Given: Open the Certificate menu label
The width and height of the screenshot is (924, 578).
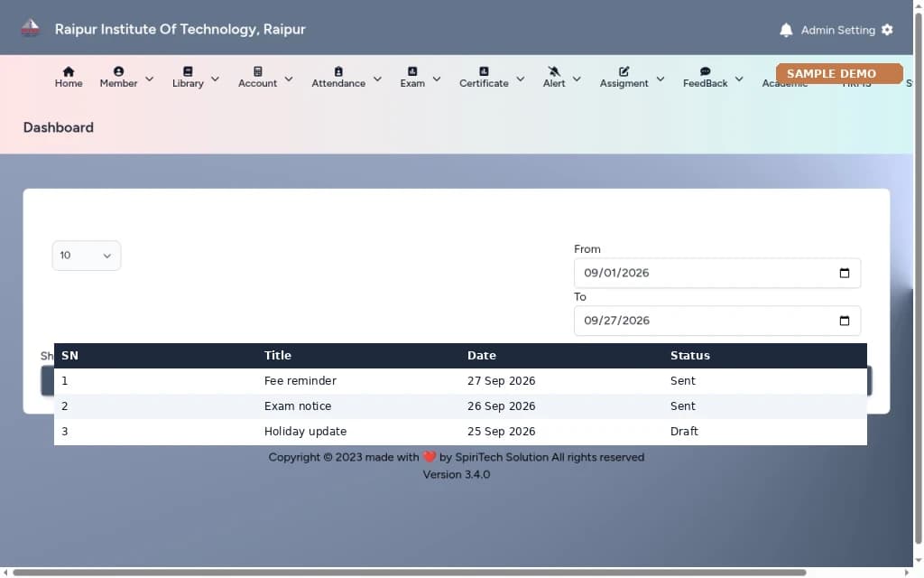Looking at the screenshot, I should (484, 84).
